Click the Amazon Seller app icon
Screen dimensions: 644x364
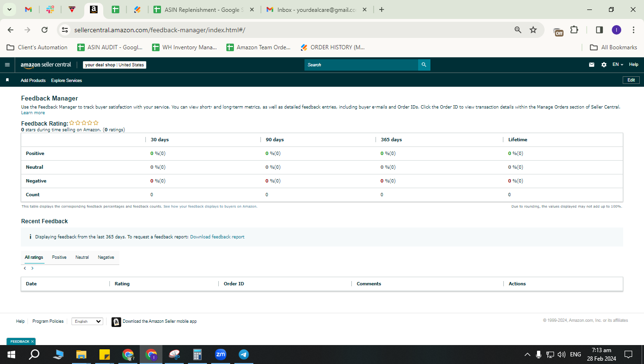click(x=116, y=322)
